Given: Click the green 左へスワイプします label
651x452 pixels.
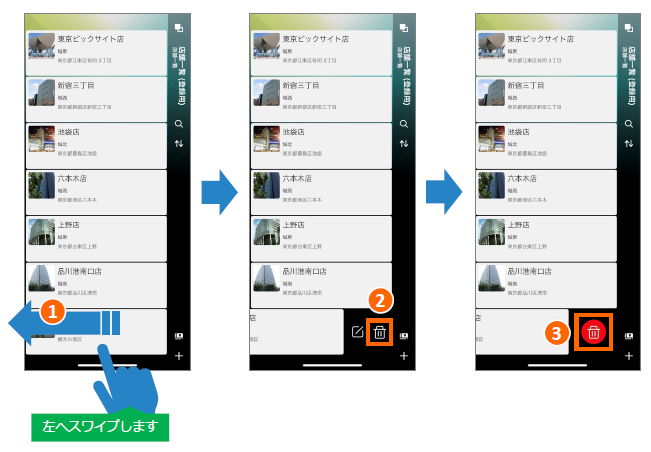Looking at the screenshot, I should 100,425.
